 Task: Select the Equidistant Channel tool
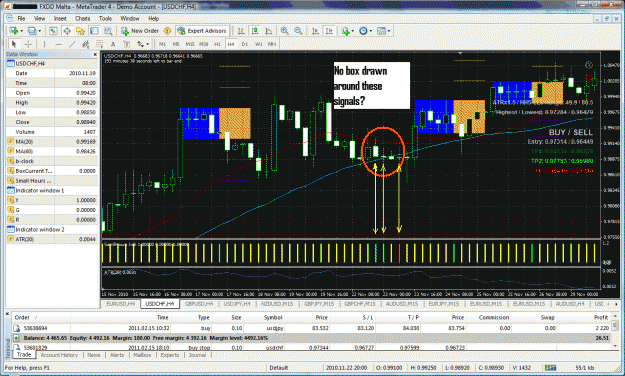coord(85,44)
